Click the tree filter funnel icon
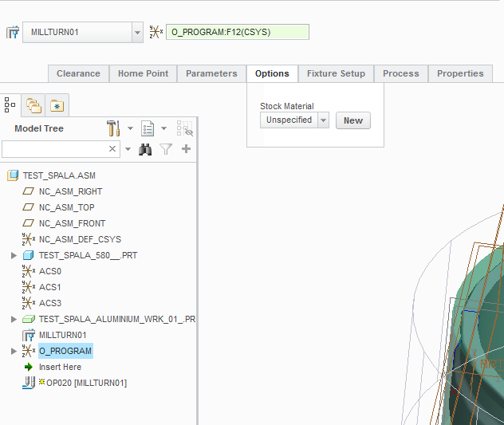504x425 pixels. click(x=166, y=149)
